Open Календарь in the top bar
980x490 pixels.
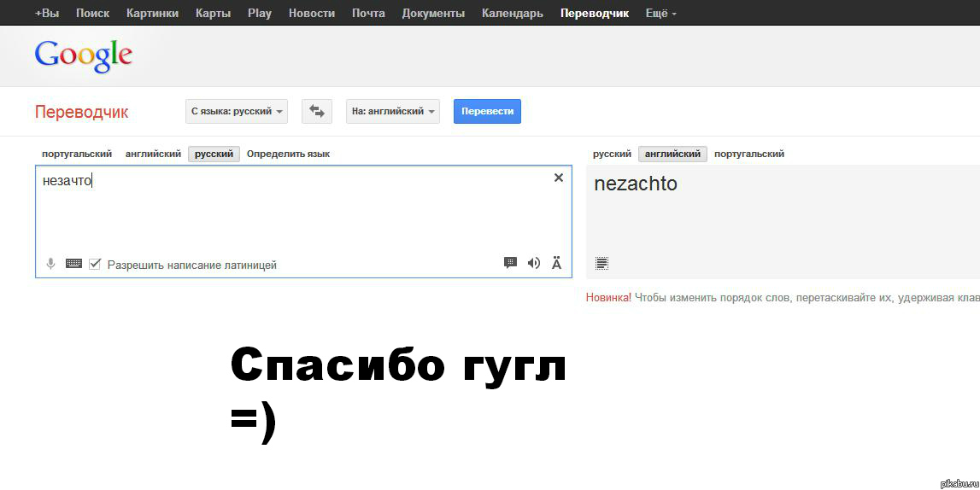513,13
